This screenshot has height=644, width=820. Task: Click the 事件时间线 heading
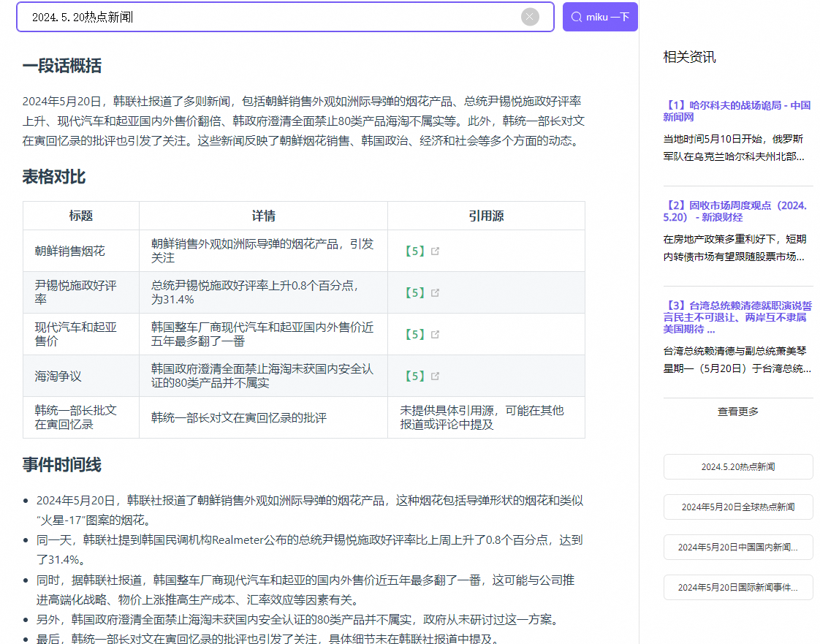(x=61, y=465)
